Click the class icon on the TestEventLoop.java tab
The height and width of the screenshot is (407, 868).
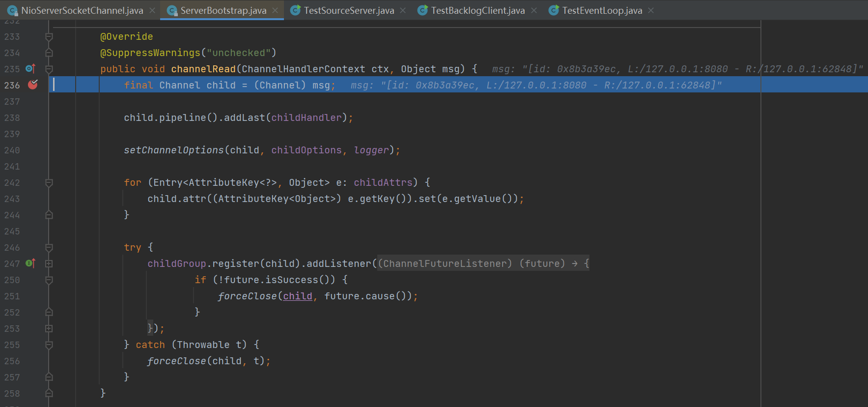point(554,10)
